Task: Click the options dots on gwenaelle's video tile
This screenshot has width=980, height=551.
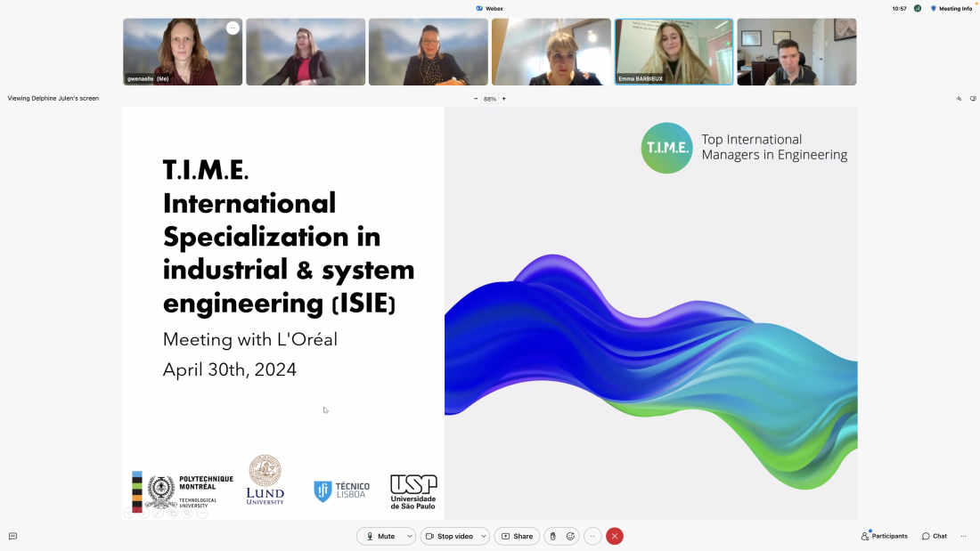Action: (x=233, y=28)
